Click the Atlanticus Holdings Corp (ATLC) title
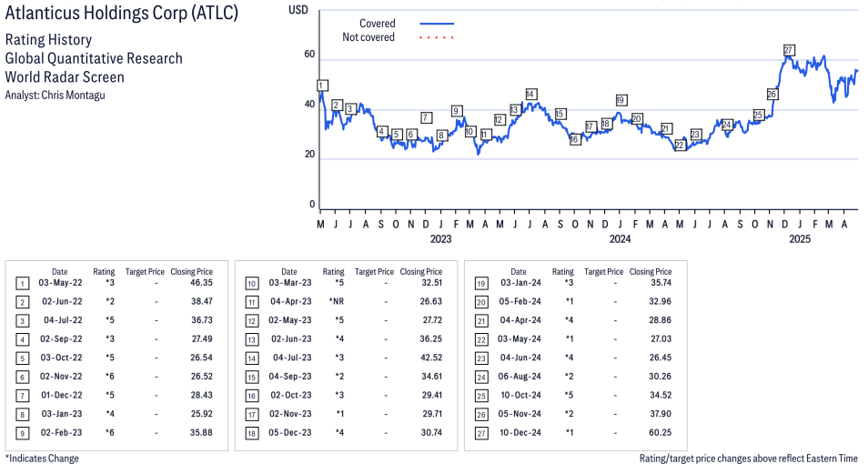Screen dimensions: 868x464 click(121, 13)
